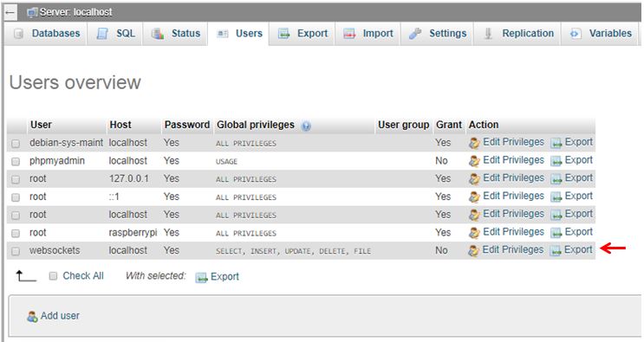Click the Edit Privileges icon for websockets
Viewport: 644px width, 342px height.
click(x=473, y=250)
